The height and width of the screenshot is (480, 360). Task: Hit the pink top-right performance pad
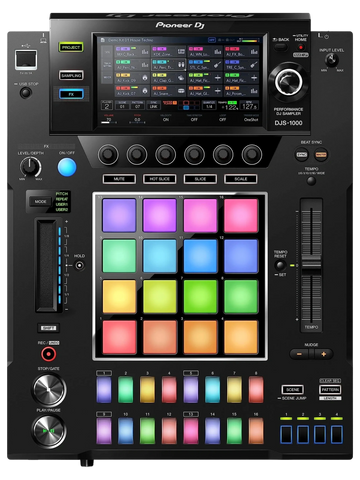coord(241,215)
